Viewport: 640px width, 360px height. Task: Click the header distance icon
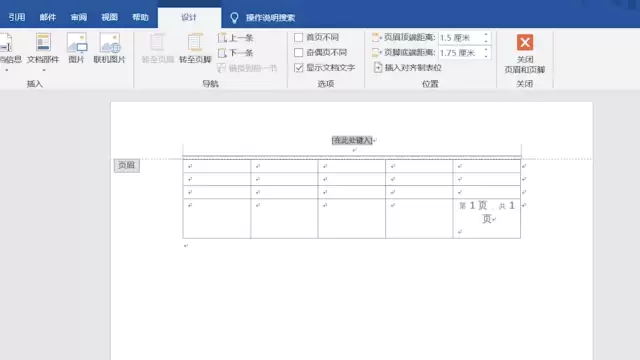click(x=376, y=38)
